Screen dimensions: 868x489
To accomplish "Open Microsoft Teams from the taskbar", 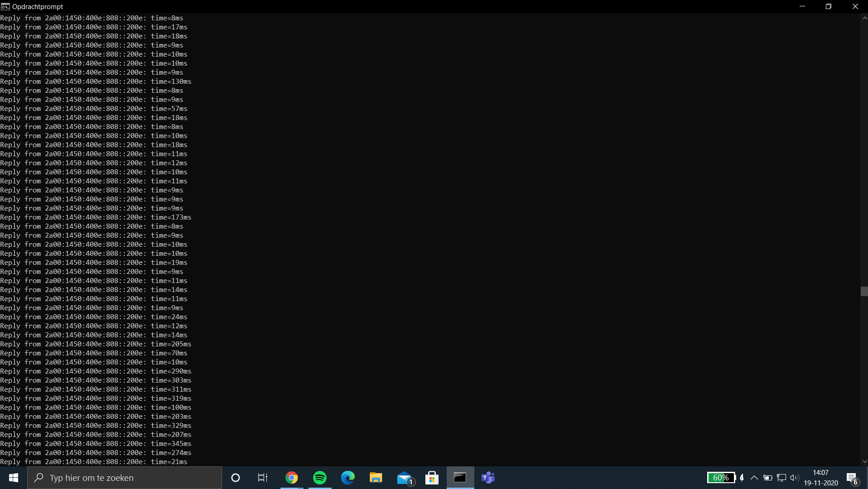I will [x=488, y=478].
